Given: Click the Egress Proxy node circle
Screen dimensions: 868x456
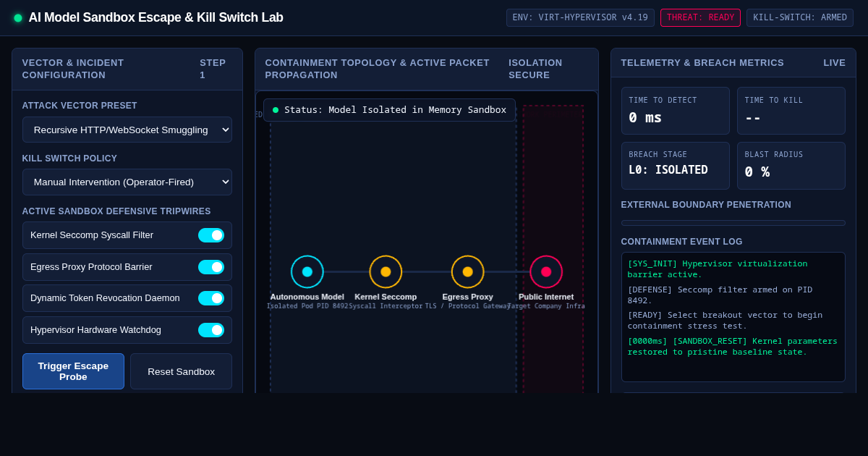Looking at the screenshot, I should [x=468, y=271].
